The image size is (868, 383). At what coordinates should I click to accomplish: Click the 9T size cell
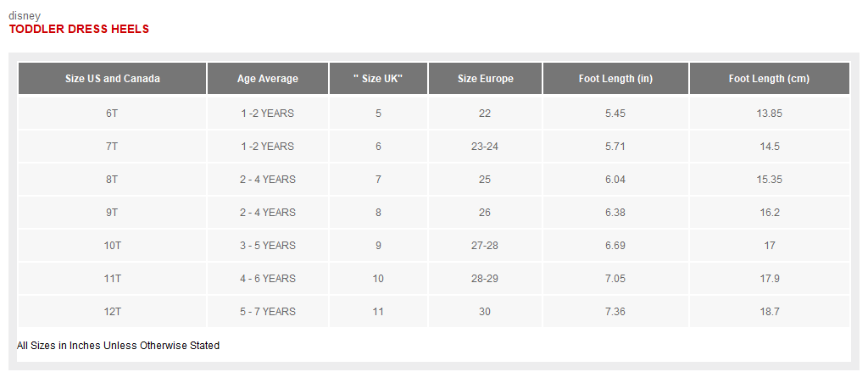(112, 213)
